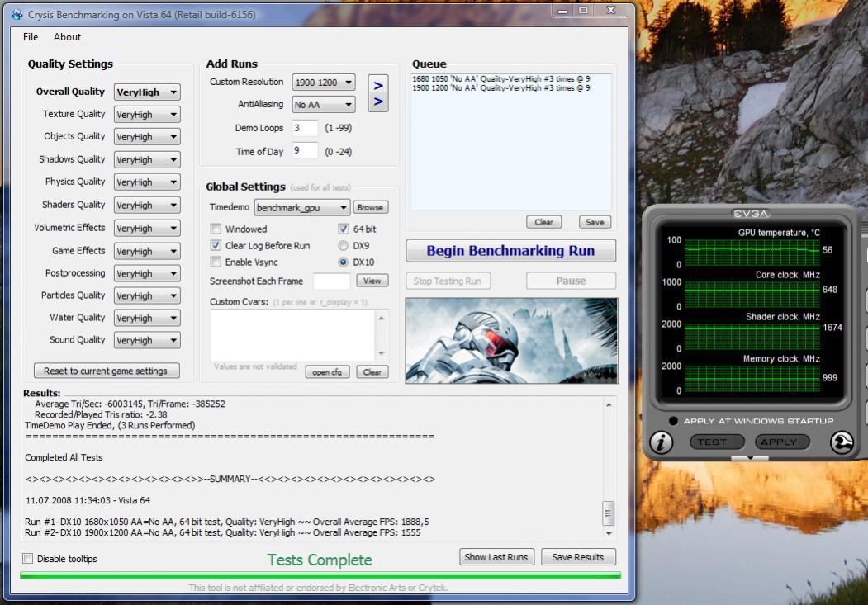Click the open cfg button

tap(326, 372)
